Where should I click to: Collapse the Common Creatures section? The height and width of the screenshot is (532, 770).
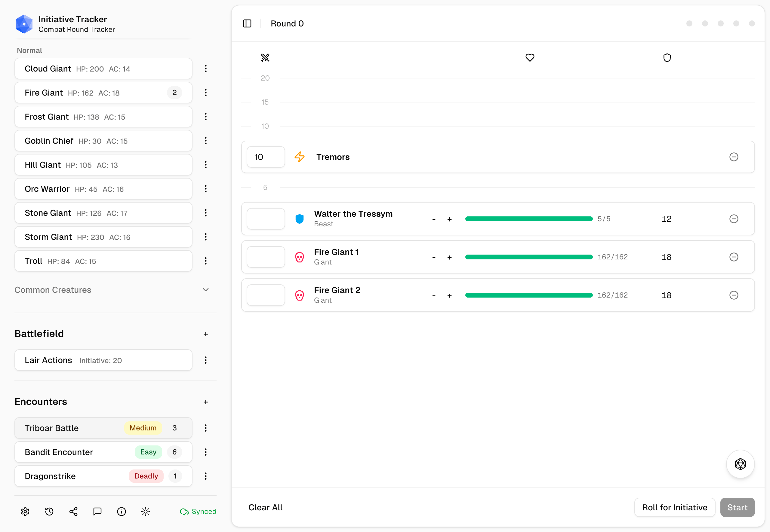(206, 290)
